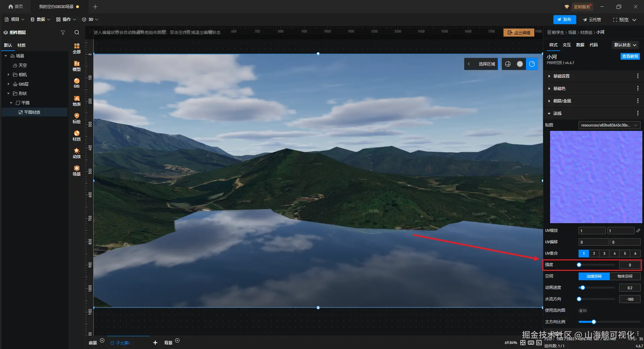Open the 模型 component category
This screenshot has width=644, height=349.
(x=77, y=66)
